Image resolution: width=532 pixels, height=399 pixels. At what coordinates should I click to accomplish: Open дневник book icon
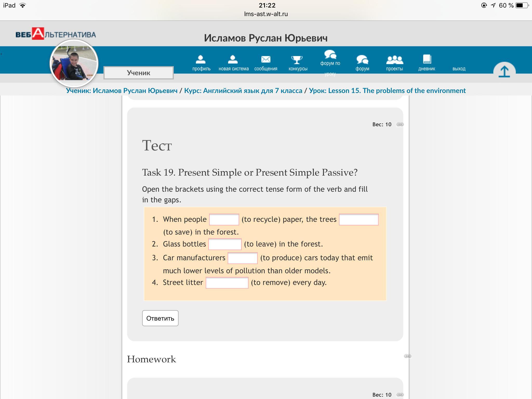[x=427, y=59]
